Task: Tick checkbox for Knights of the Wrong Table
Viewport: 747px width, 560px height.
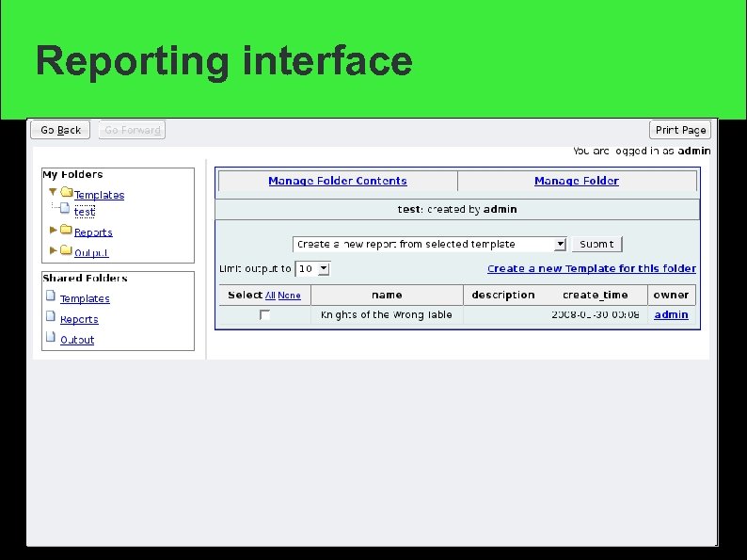Action: click(x=265, y=314)
